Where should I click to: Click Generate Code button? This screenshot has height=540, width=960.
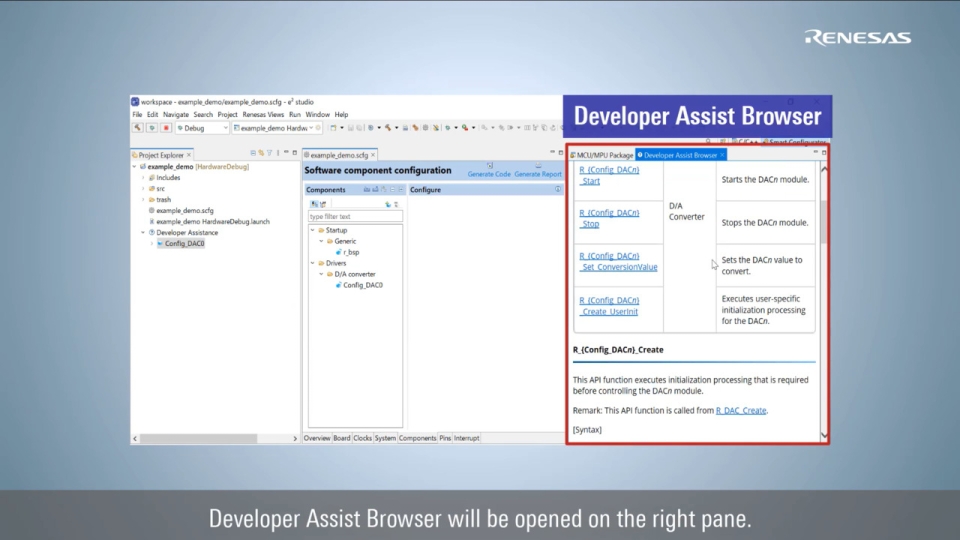(x=489, y=171)
